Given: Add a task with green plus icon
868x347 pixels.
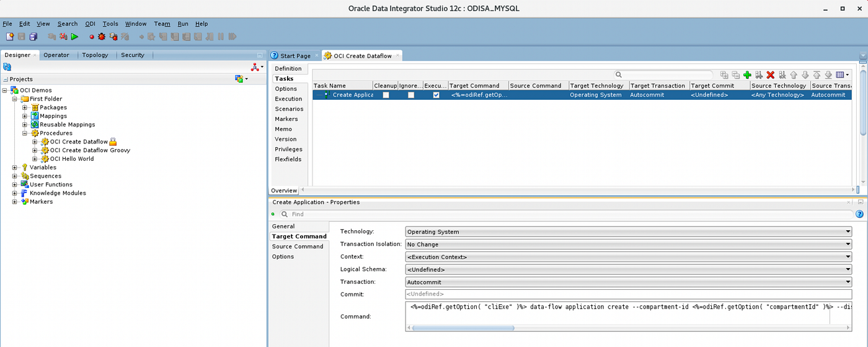Looking at the screenshot, I should pyautogui.click(x=747, y=75).
